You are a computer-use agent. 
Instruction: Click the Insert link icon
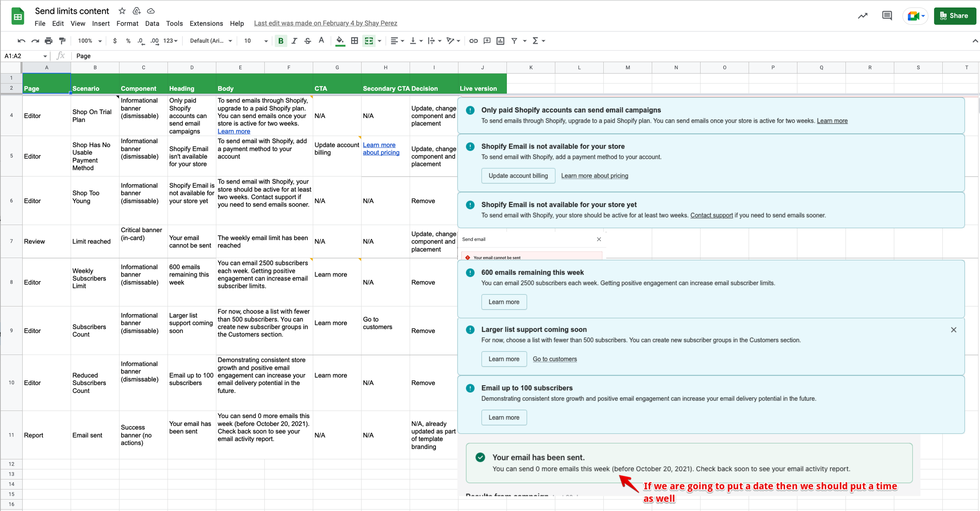(x=474, y=41)
